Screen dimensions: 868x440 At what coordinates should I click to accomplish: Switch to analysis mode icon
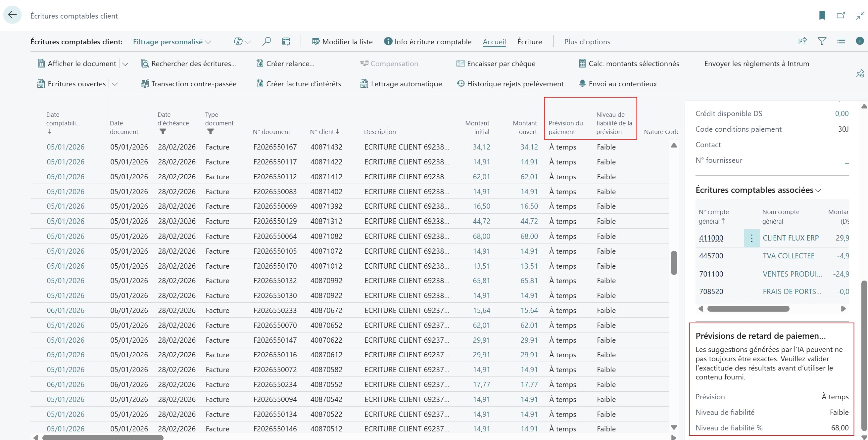tap(286, 41)
